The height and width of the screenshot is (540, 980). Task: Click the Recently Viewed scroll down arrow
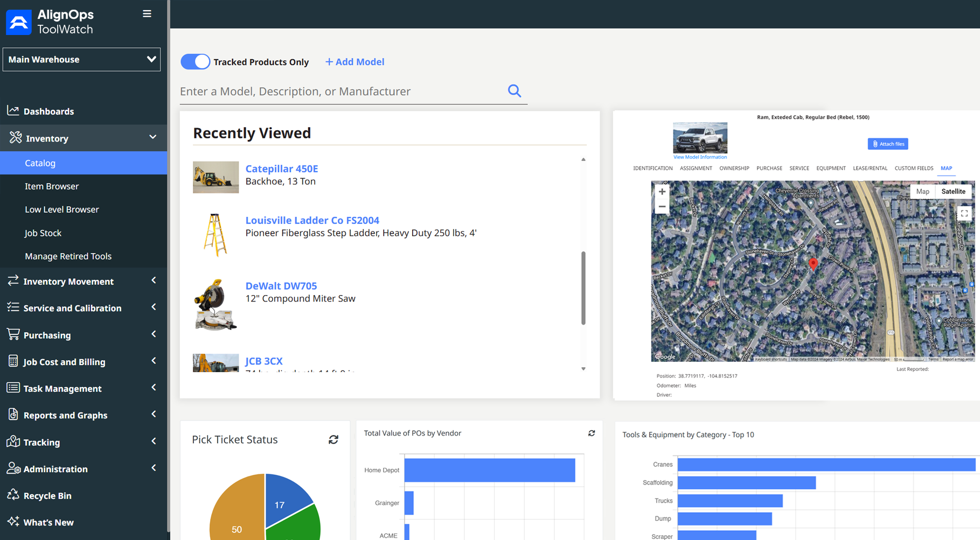(x=583, y=369)
